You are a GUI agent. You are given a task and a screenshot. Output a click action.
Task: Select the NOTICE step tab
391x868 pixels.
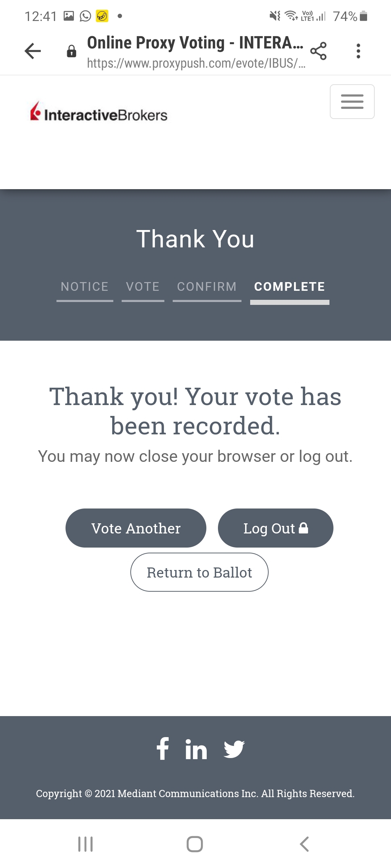click(85, 287)
